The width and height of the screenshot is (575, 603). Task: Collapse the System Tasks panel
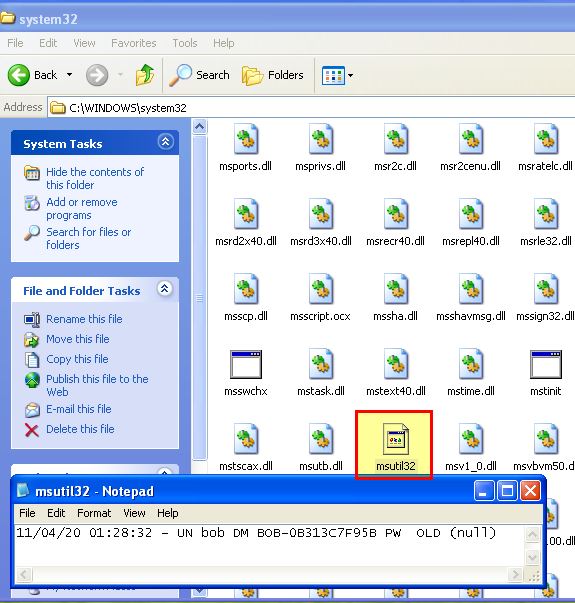[x=165, y=142]
